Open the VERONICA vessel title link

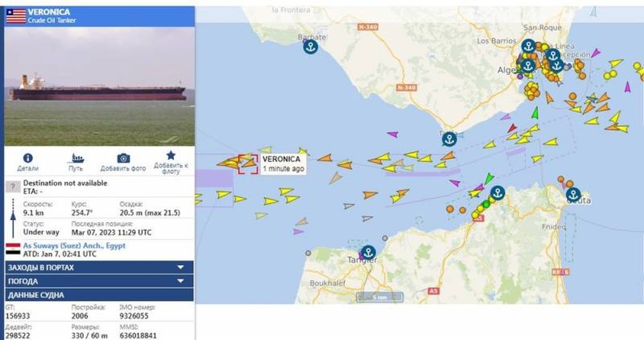click(49, 12)
